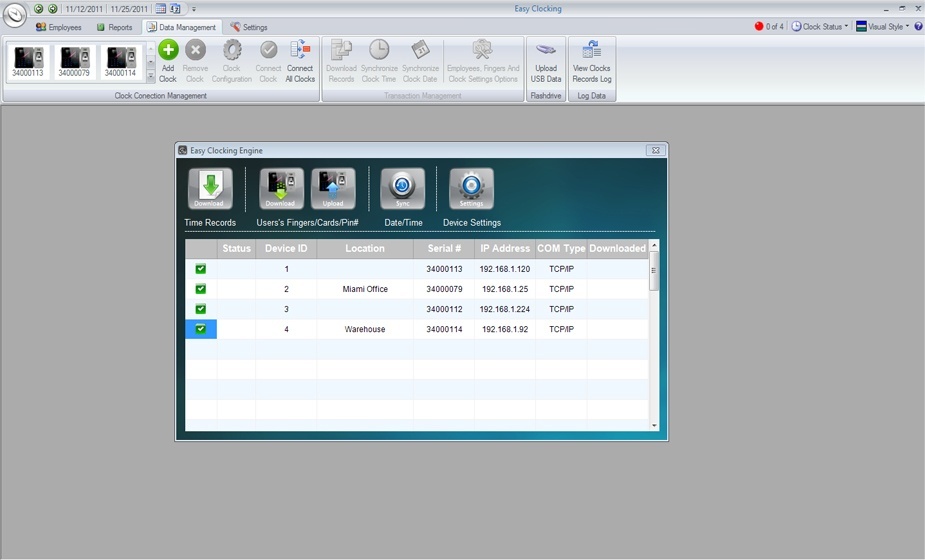The image size is (925, 560).
Task: Toggle checkbox for Warehouse device
Action: (201, 329)
